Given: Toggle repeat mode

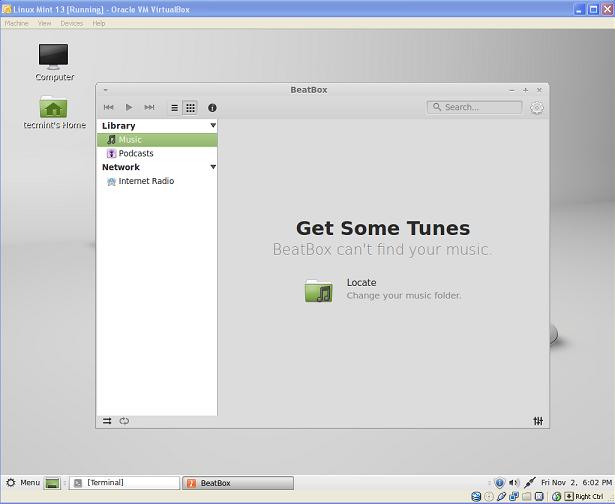Looking at the screenshot, I should 124,421.
